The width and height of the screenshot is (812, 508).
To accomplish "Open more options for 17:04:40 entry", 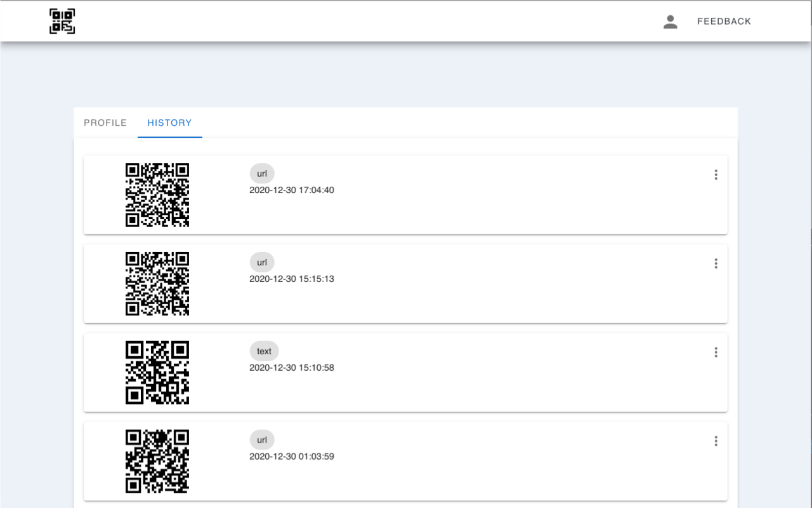I will click(716, 175).
